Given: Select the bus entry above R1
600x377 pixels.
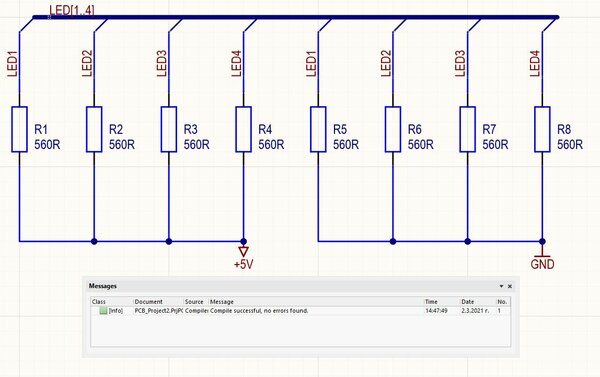Looking at the screenshot, I should click(x=26, y=24).
